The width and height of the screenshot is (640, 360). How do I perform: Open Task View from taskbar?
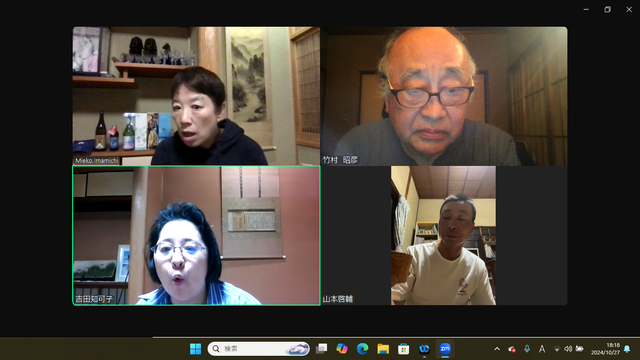click(x=322, y=349)
